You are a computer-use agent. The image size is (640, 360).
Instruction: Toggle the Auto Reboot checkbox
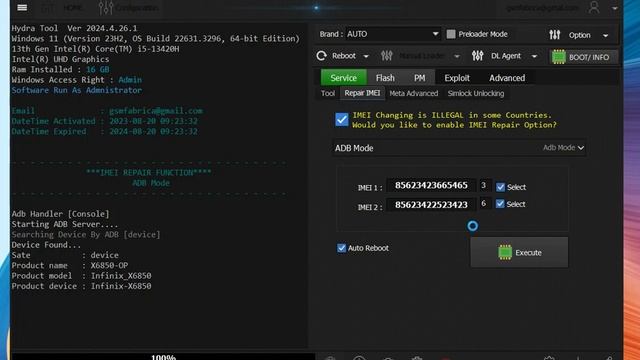pos(342,248)
